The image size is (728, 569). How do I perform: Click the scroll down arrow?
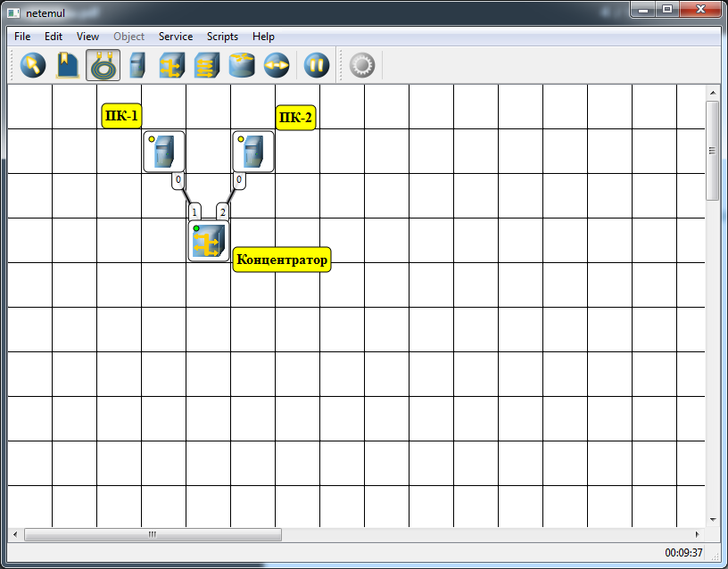point(712,520)
